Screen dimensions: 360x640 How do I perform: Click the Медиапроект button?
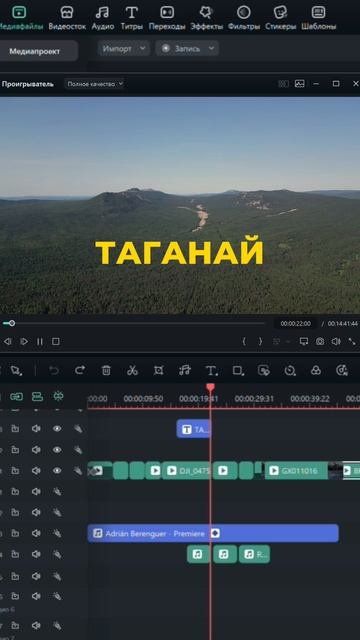point(35,51)
